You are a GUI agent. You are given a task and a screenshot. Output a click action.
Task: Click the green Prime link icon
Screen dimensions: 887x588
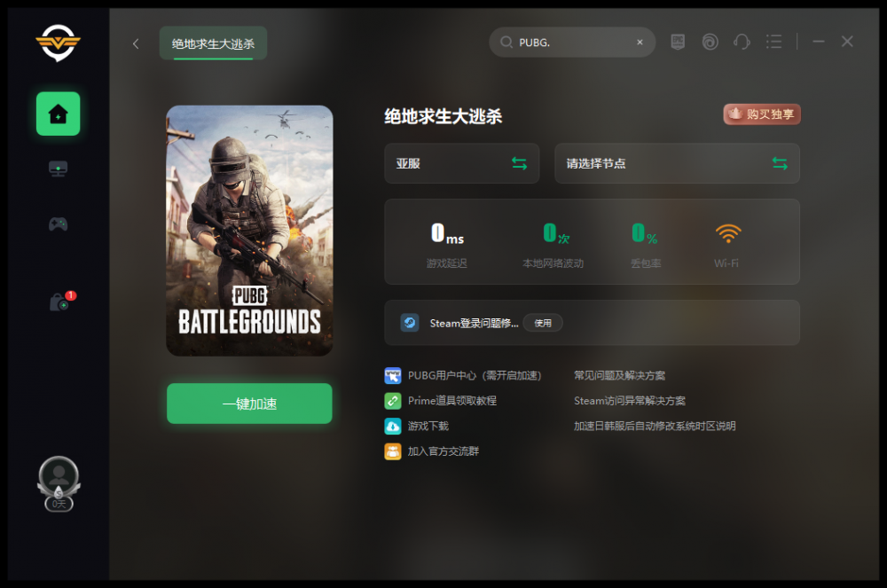click(393, 401)
